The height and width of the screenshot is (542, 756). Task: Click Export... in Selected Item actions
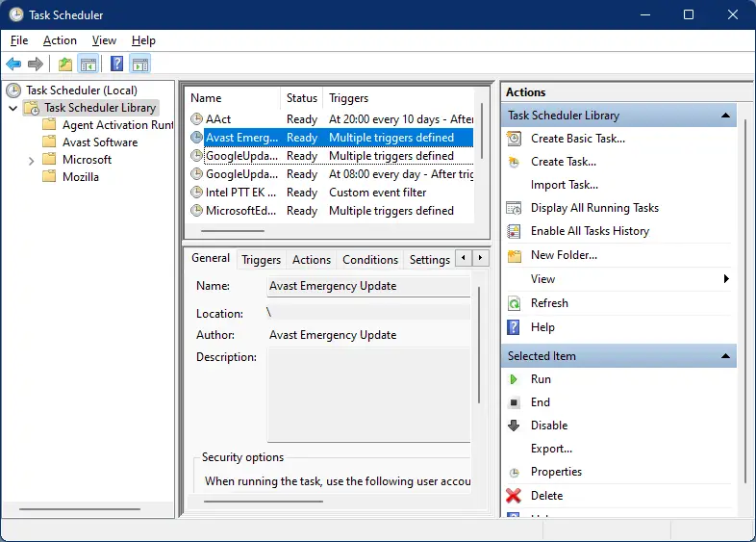(551, 449)
